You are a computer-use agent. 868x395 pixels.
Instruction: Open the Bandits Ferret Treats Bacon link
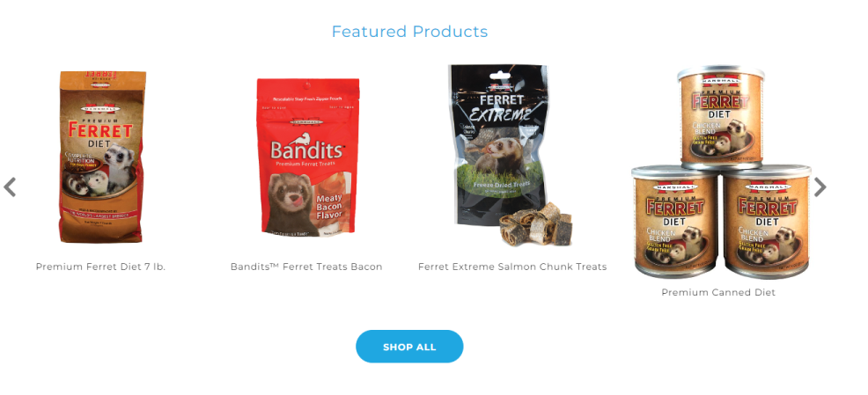click(306, 267)
